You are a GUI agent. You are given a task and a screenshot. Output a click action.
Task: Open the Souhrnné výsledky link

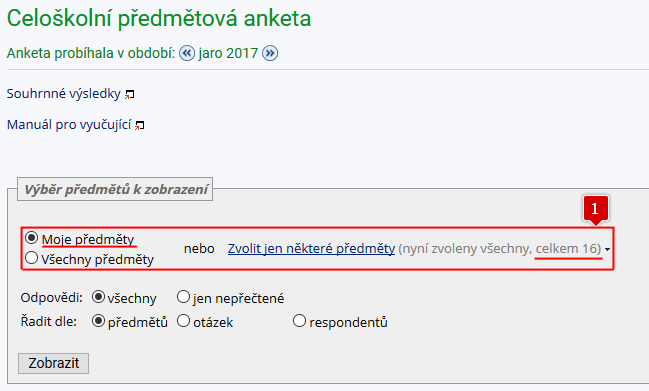coord(63,94)
